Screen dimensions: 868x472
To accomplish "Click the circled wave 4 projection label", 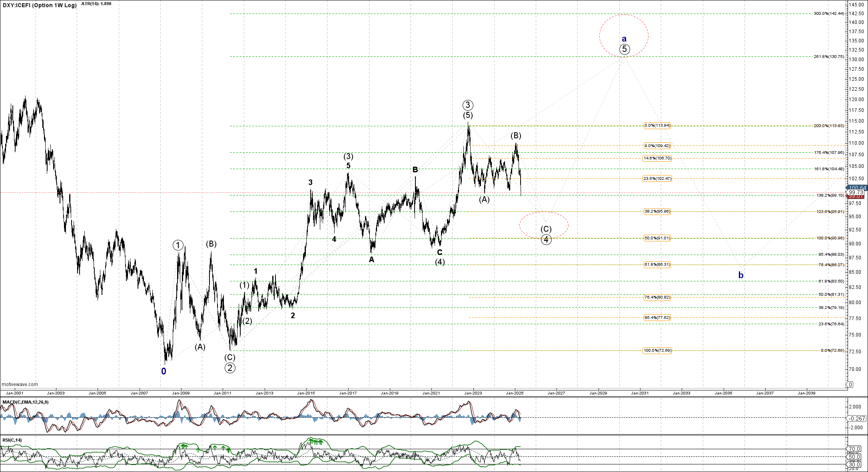I will point(546,240).
